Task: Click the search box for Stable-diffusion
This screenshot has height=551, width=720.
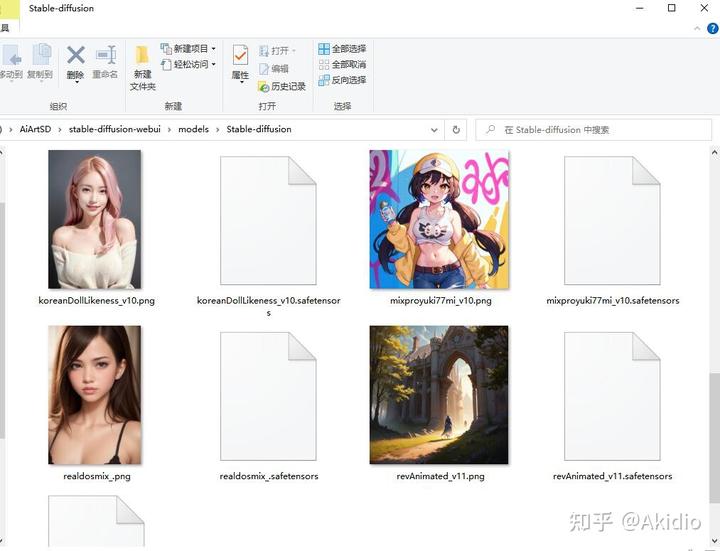Action: click(593, 130)
